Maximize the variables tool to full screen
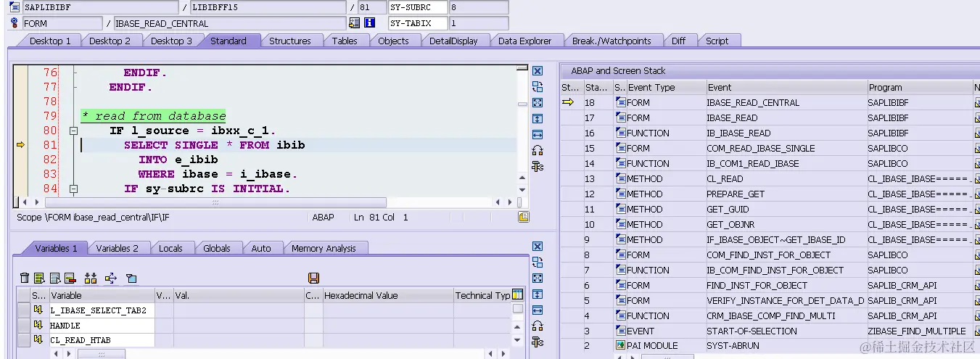The width and height of the screenshot is (980, 359). [538, 278]
